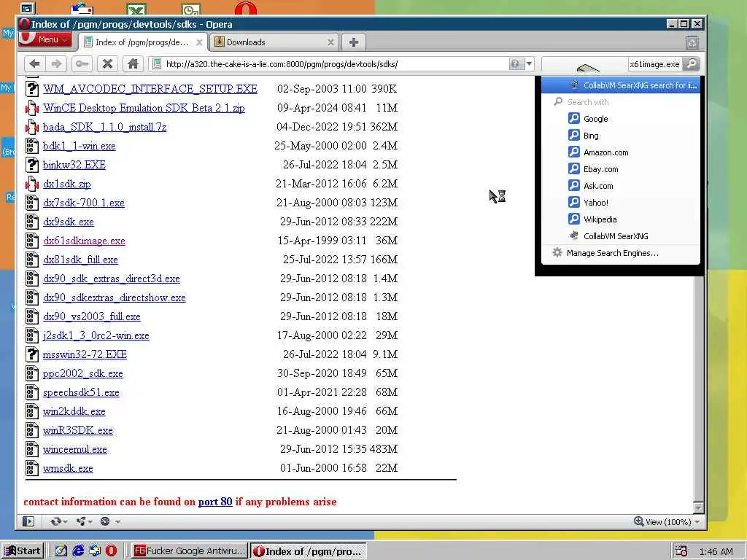Open the Opera Menu button
Image resolution: width=747 pixels, height=560 pixels.
click(x=45, y=39)
